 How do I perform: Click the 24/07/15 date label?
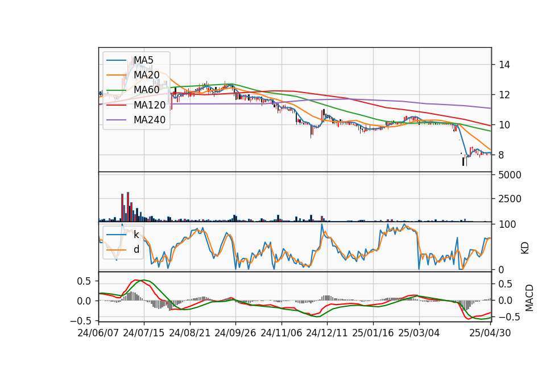tap(144, 333)
